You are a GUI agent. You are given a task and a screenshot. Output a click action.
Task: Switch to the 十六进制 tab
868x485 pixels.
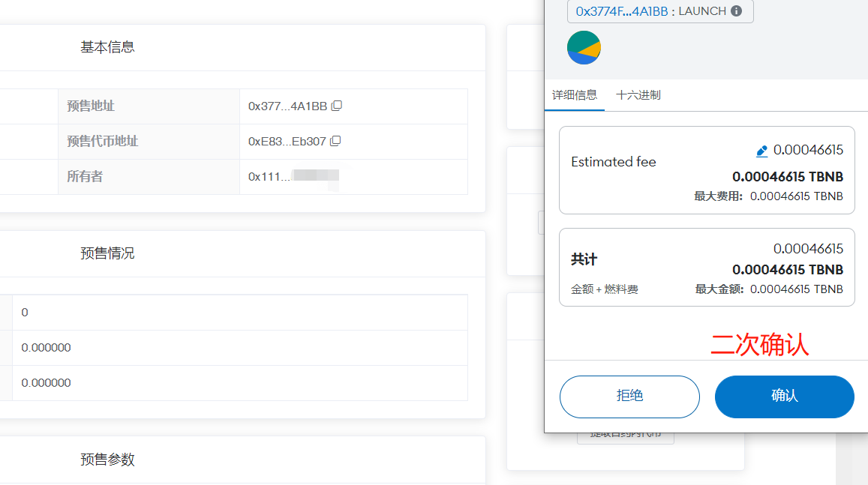click(638, 95)
